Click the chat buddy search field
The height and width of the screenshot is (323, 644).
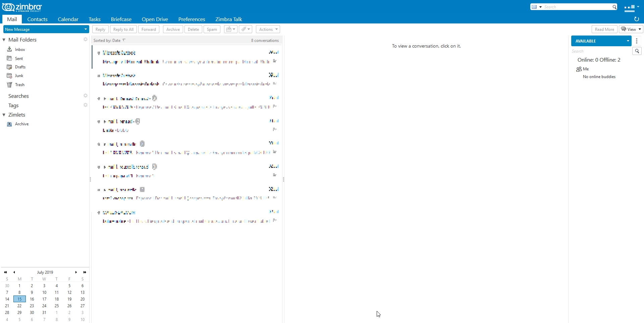tap(601, 51)
